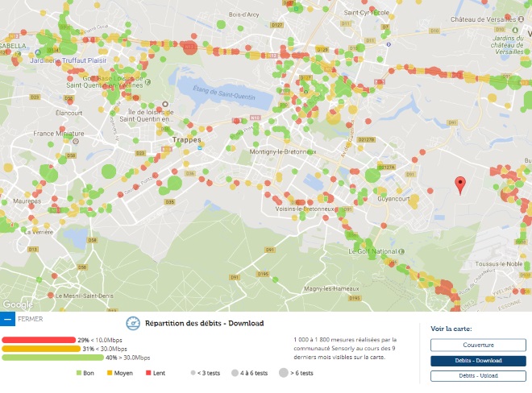Click the D91 road shield near Magny-les-Hameaux
The width and height of the screenshot is (532, 393).
[270, 250]
